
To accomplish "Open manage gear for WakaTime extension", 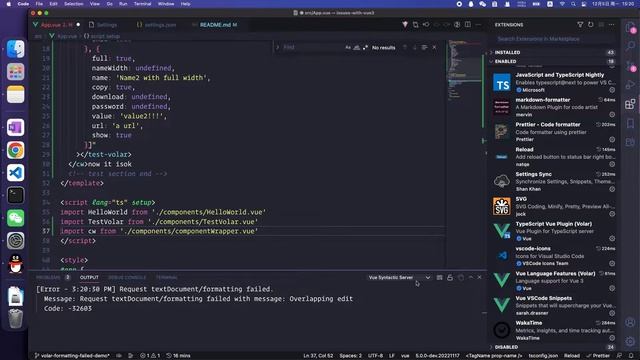I will coord(612,338).
